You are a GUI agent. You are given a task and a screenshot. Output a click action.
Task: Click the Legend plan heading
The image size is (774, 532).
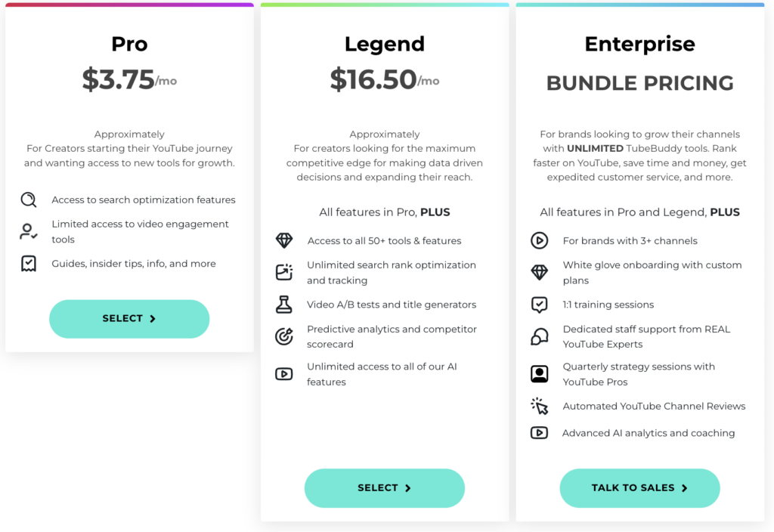(x=385, y=44)
